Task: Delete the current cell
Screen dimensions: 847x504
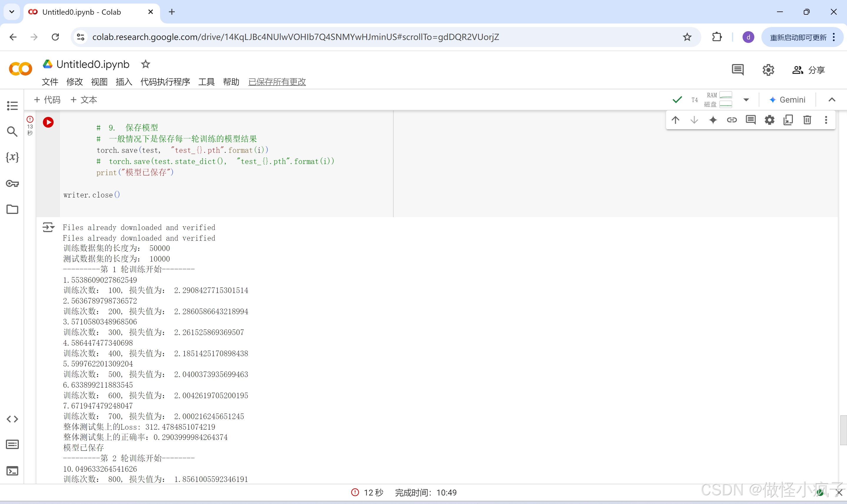Action: click(807, 120)
